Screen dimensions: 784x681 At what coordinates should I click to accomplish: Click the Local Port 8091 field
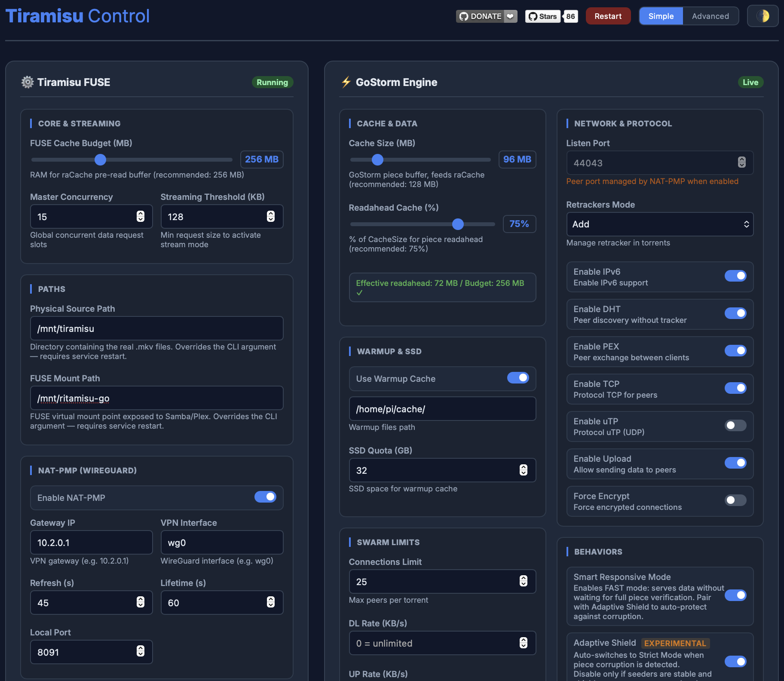[91, 652]
